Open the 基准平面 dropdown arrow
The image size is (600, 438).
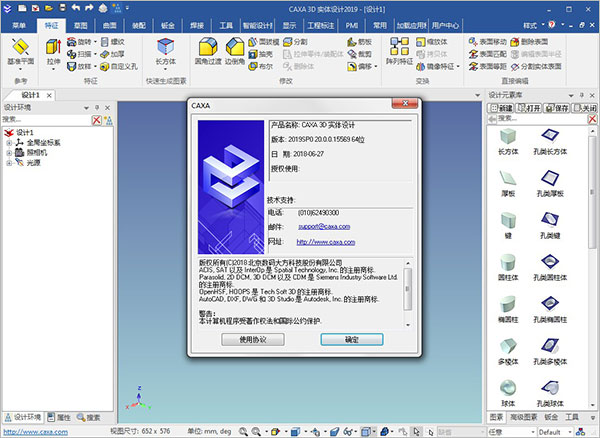[x=20, y=69]
